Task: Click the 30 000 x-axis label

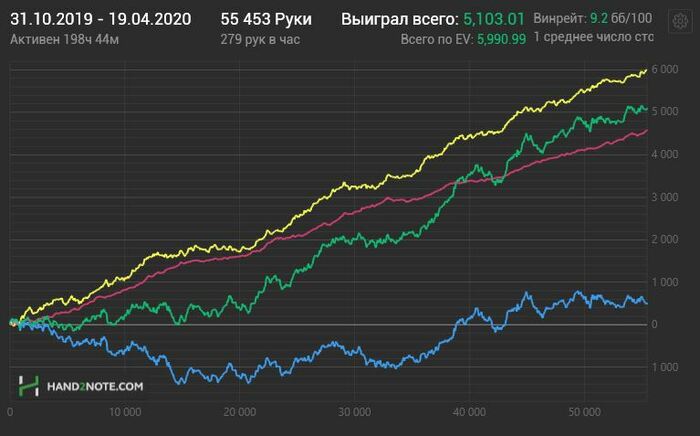Action: click(x=354, y=411)
